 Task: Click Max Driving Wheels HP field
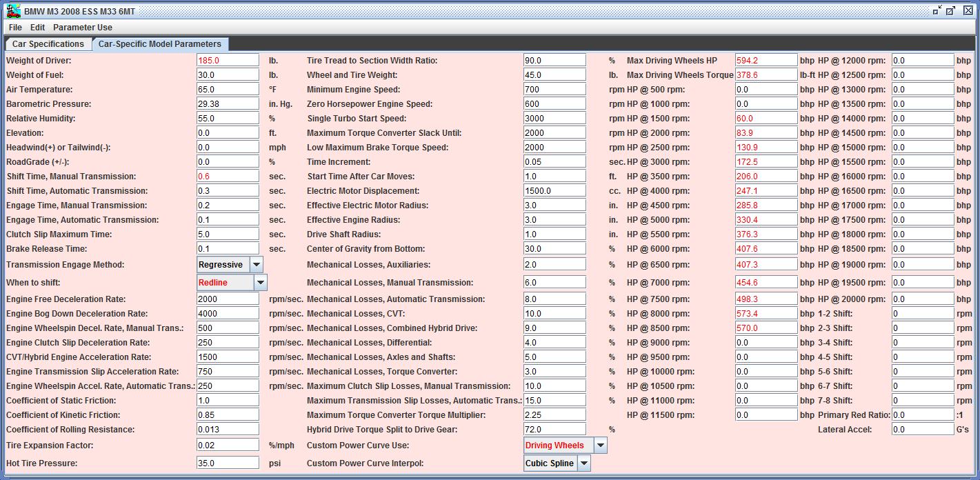(x=766, y=61)
